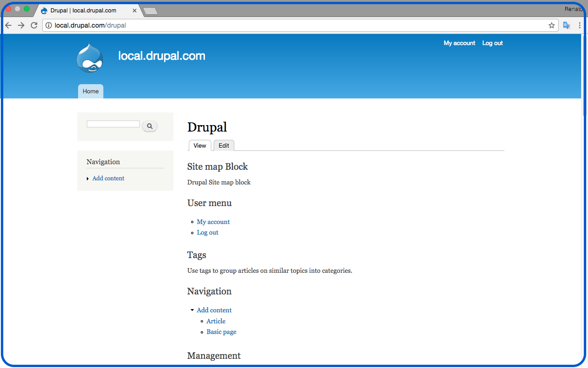The width and height of the screenshot is (588, 368).
Task: Open a new browser tab
Action: click(150, 11)
